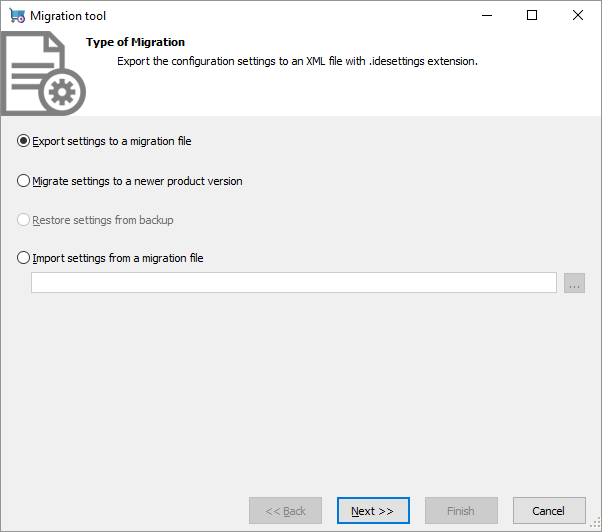
Task: Close the Migration tool dialog
Action: pos(578,16)
